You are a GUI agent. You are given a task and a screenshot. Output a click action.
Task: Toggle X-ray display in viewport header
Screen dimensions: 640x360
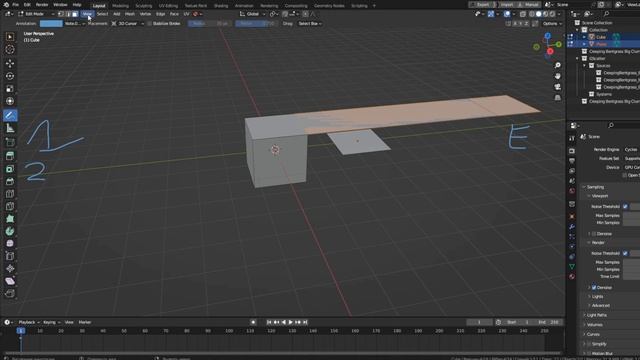(523, 14)
